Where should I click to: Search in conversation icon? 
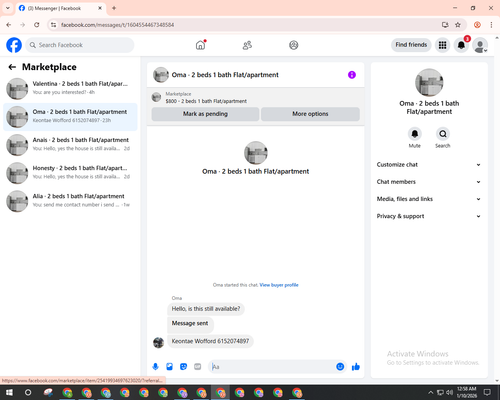click(x=443, y=134)
